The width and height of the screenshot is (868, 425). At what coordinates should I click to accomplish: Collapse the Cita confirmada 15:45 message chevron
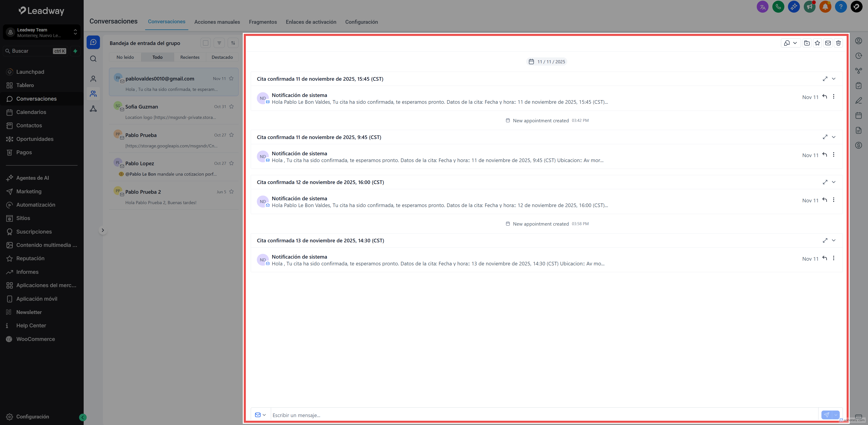click(x=834, y=78)
